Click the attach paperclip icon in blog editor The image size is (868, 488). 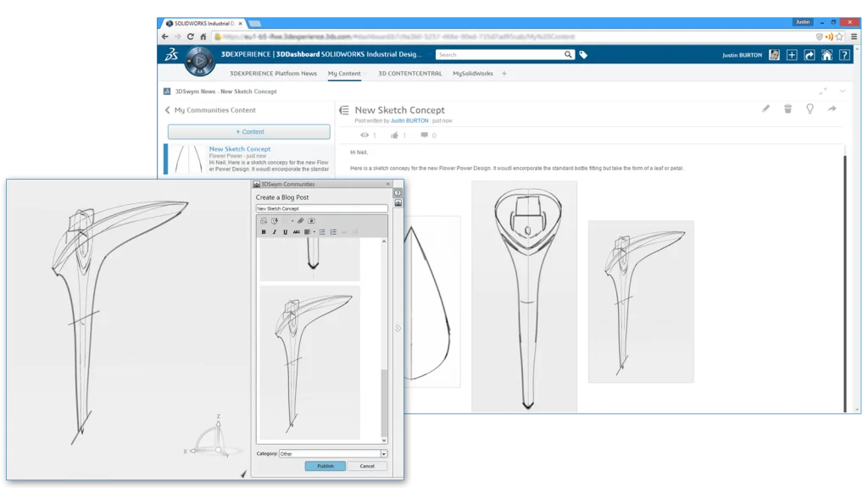pos(300,221)
